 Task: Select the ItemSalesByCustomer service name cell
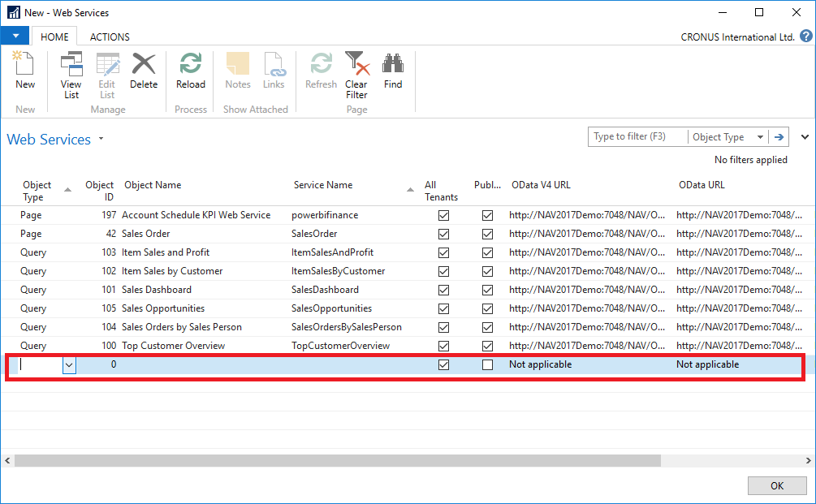tap(339, 271)
